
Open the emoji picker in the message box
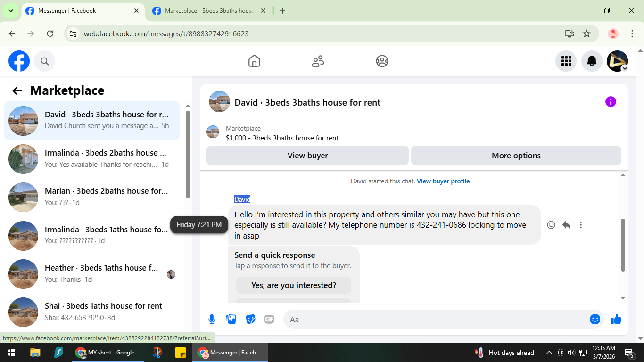point(595,320)
